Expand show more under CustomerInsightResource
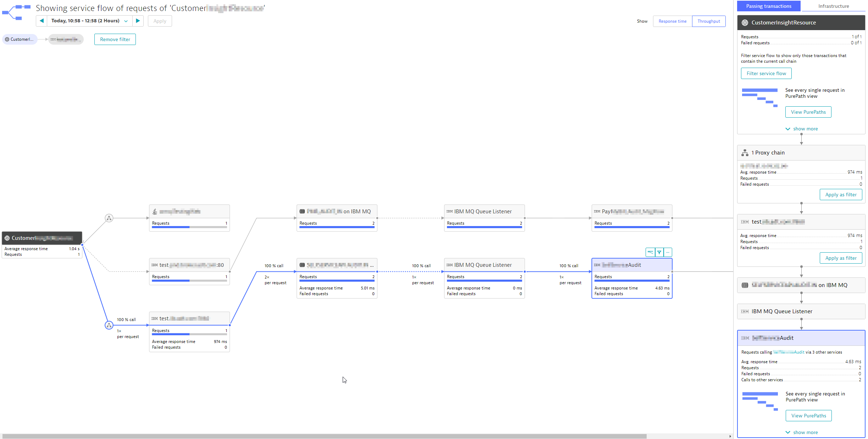Image resolution: width=868 pixels, height=439 pixels. [x=801, y=129]
